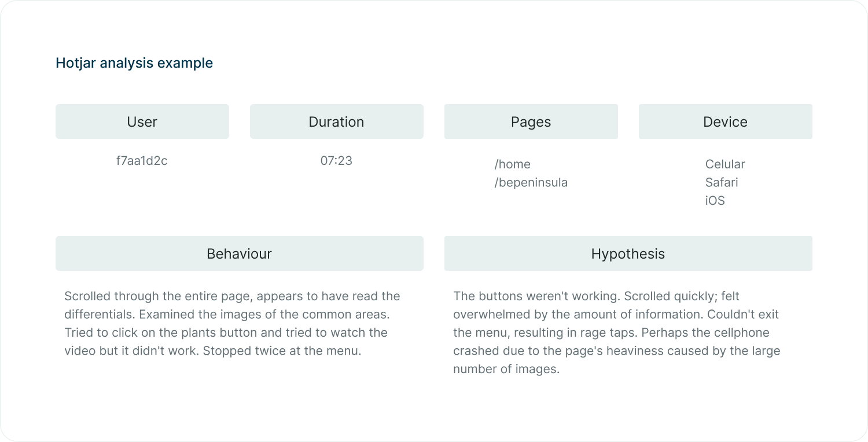This screenshot has height=442, width=868.
Task: Click text "Stopped twice at the menu"
Action: [282, 351]
